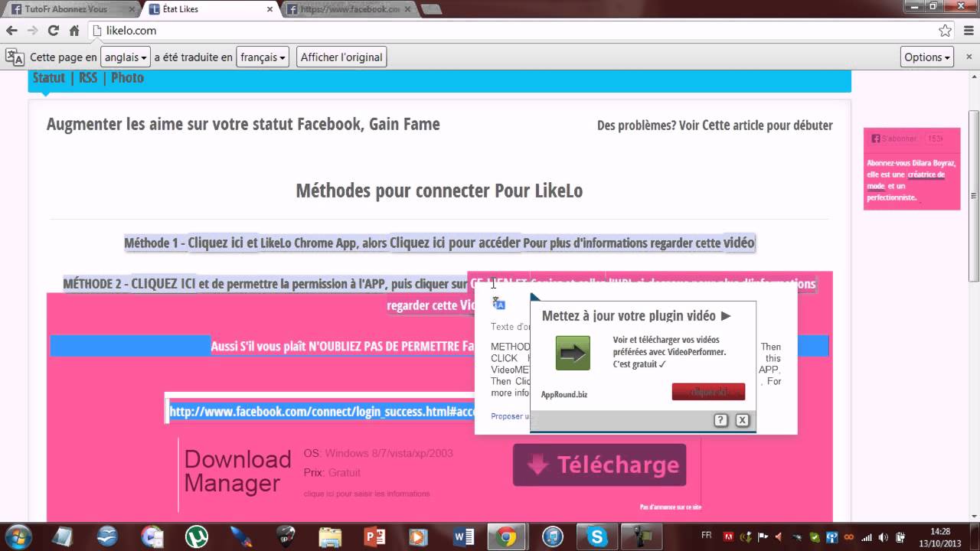
Task: Open a new Chrome tab
Action: point(431,9)
